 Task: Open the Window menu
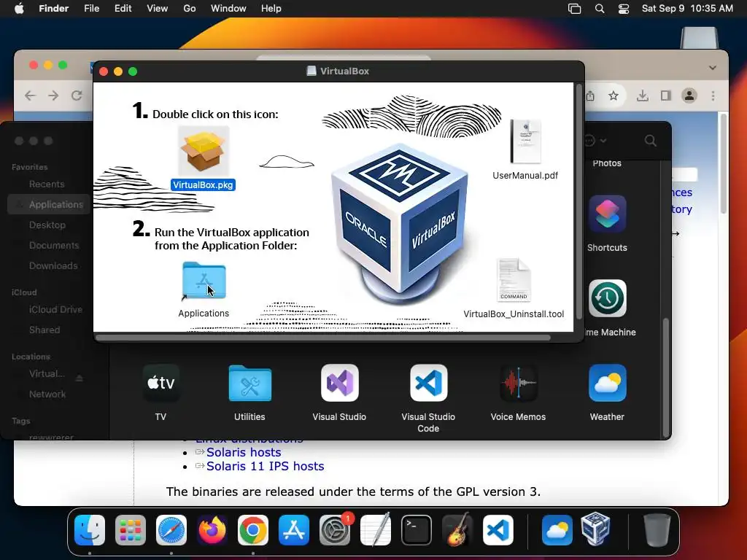228,9
